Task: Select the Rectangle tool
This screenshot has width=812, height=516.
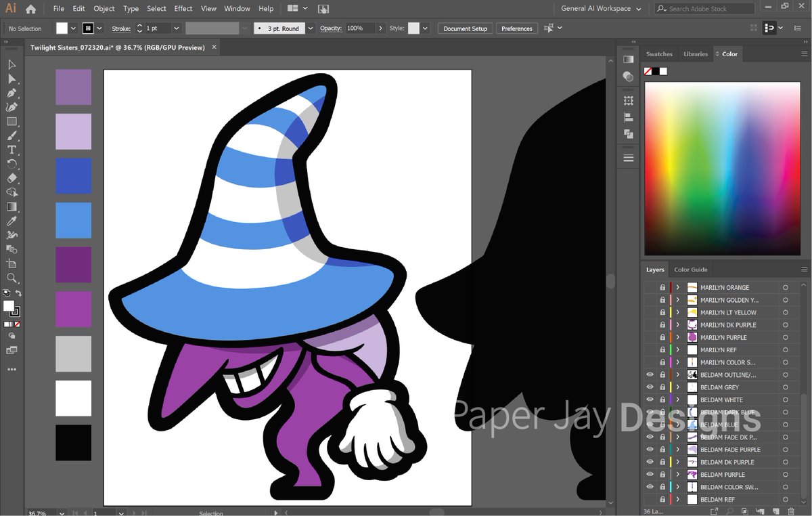Action: point(12,121)
